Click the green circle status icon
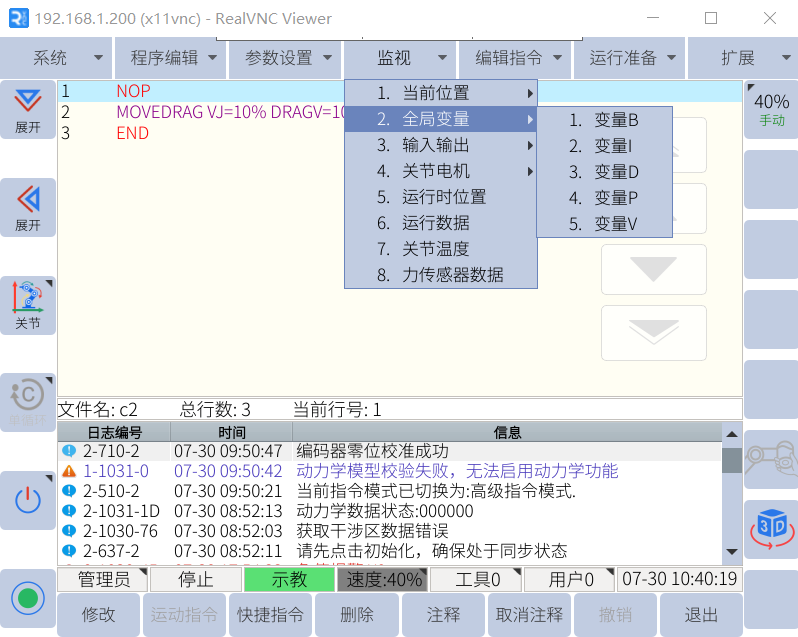This screenshot has width=798, height=637. 28,599
